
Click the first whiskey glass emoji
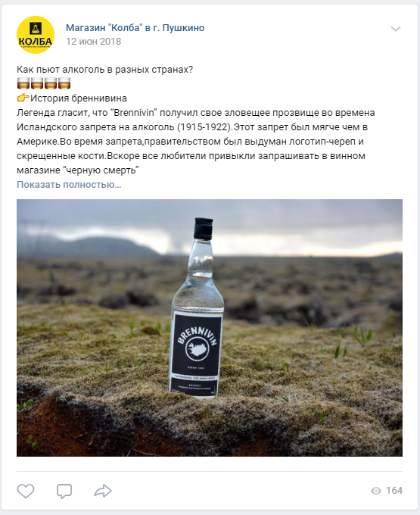click(x=23, y=83)
